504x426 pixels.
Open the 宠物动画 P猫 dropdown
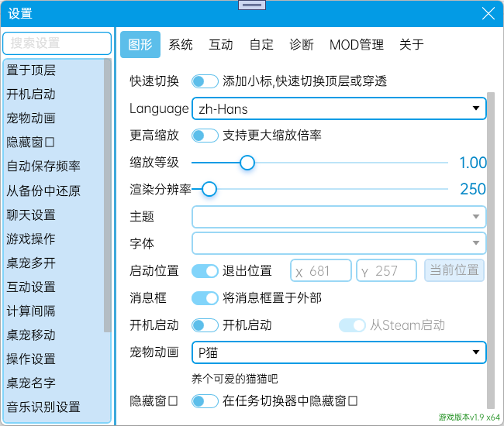[x=339, y=352]
